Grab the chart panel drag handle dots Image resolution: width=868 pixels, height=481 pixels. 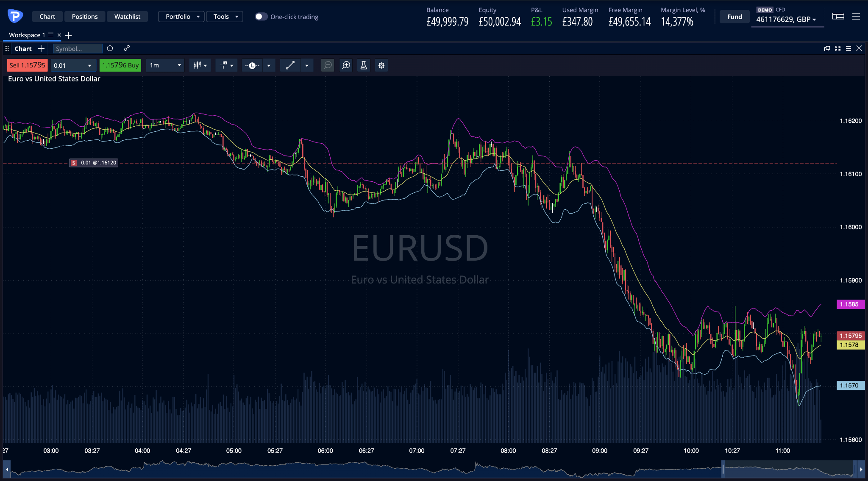(x=7, y=49)
